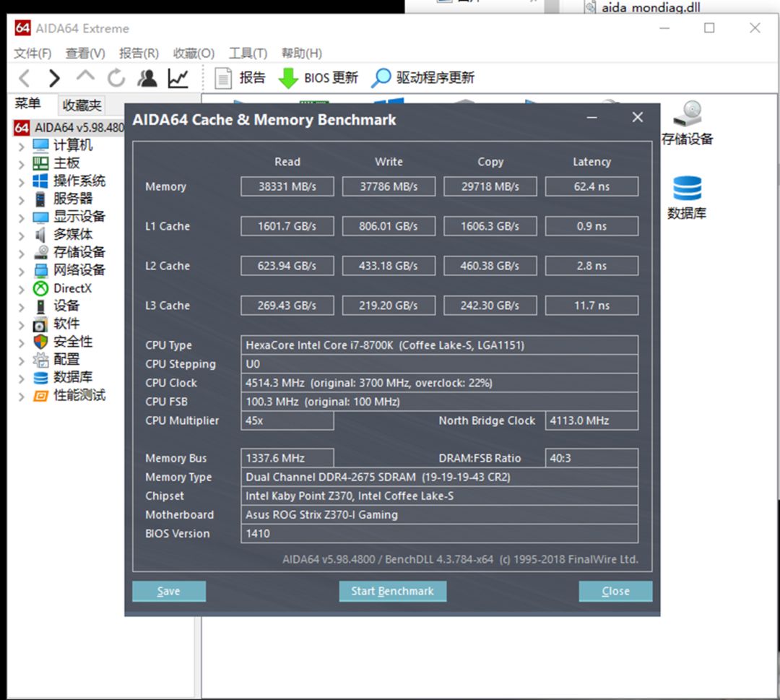This screenshot has width=780, height=700.
Task: Close the benchmark dialog with X
Action: coord(637,118)
